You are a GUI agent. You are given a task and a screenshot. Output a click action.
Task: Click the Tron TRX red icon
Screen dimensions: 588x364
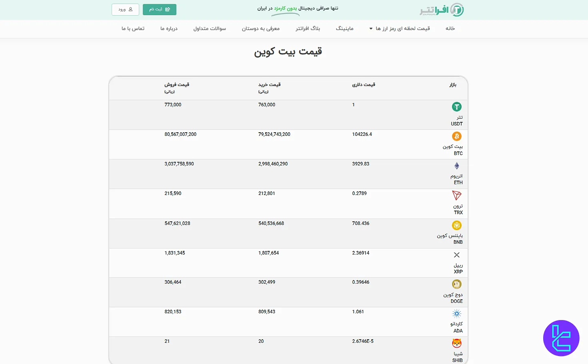[456, 195]
